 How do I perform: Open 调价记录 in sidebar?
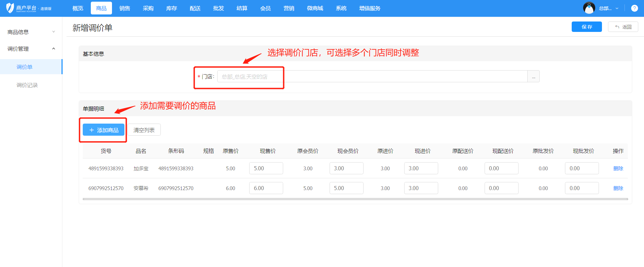click(27, 85)
